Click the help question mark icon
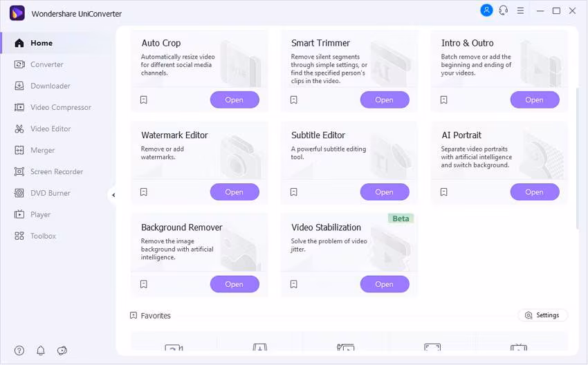Screen dimensions: 588x365 [19, 350]
